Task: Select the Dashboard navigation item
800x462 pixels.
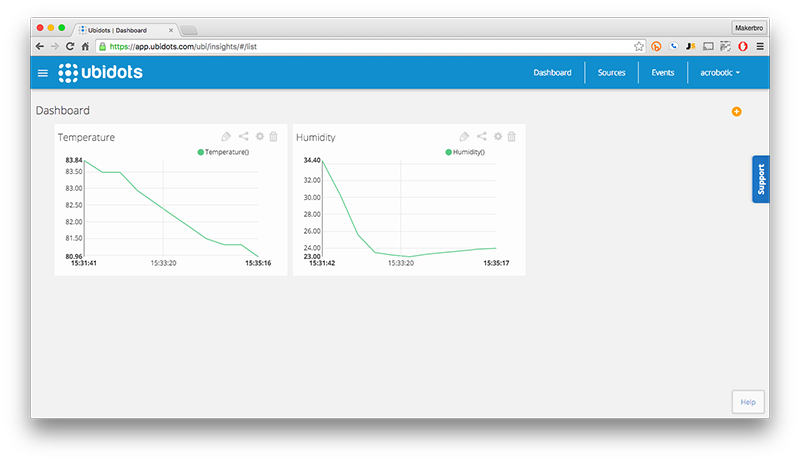Action: (x=552, y=73)
